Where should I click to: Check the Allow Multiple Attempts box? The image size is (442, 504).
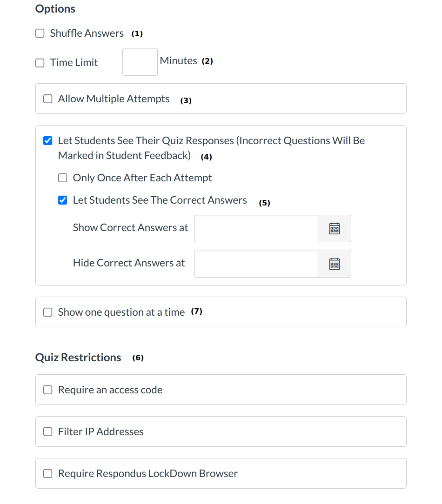click(x=48, y=99)
